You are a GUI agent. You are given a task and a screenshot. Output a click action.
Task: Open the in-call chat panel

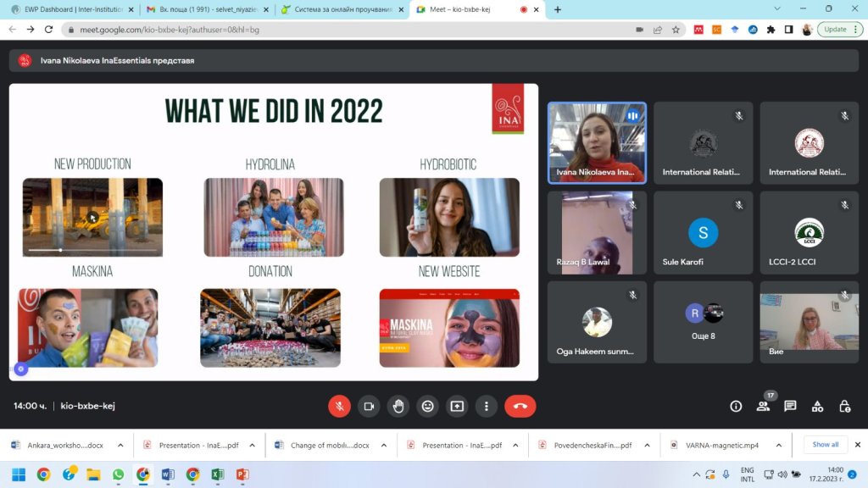click(790, 406)
